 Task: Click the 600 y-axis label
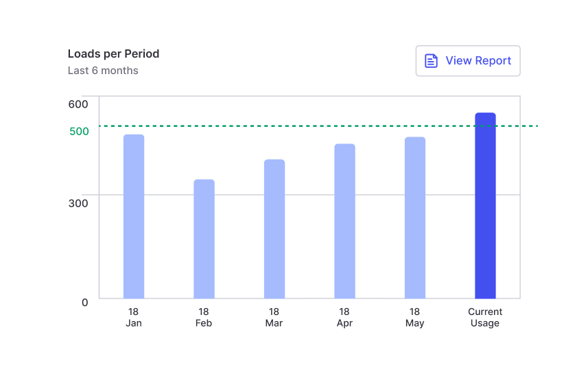(78, 104)
